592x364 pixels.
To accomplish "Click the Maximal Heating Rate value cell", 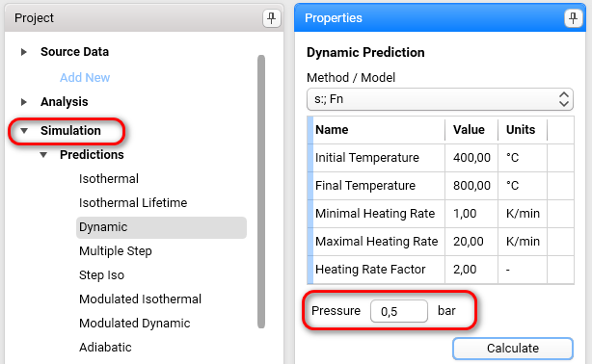I will [x=471, y=242].
